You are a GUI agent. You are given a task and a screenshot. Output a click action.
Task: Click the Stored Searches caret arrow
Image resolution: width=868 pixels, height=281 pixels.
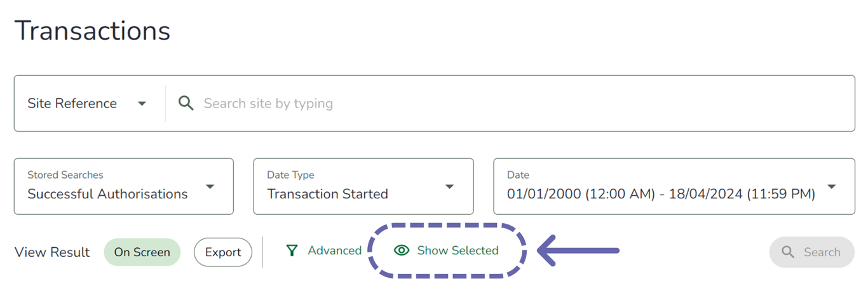click(x=210, y=187)
